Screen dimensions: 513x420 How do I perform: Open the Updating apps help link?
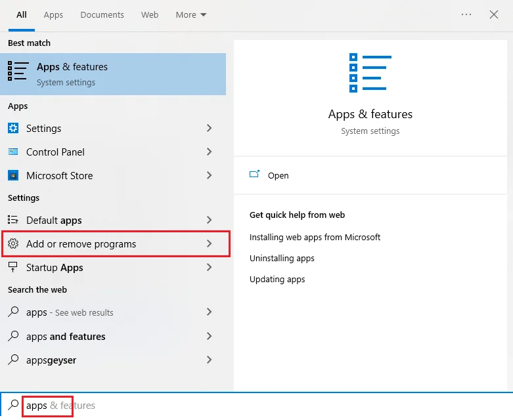pyautogui.click(x=277, y=280)
